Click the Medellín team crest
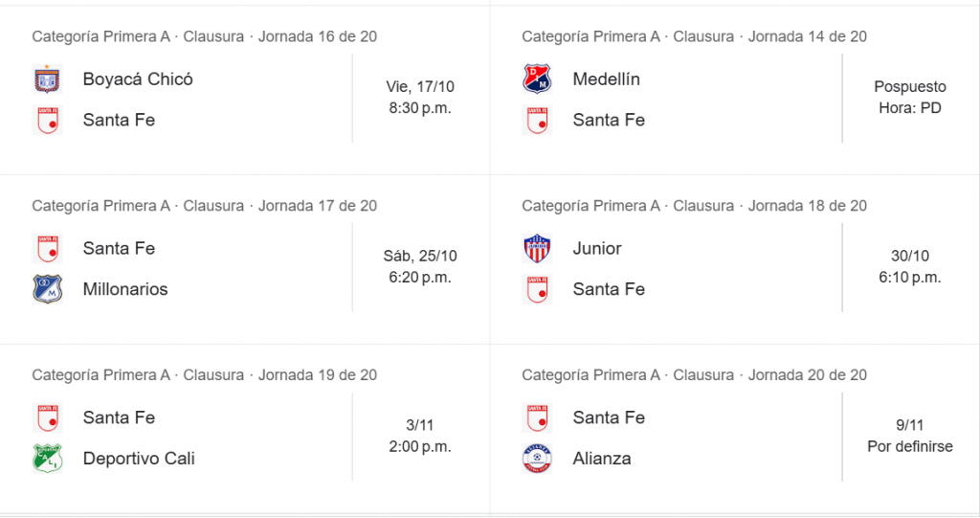 pos(537,79)
